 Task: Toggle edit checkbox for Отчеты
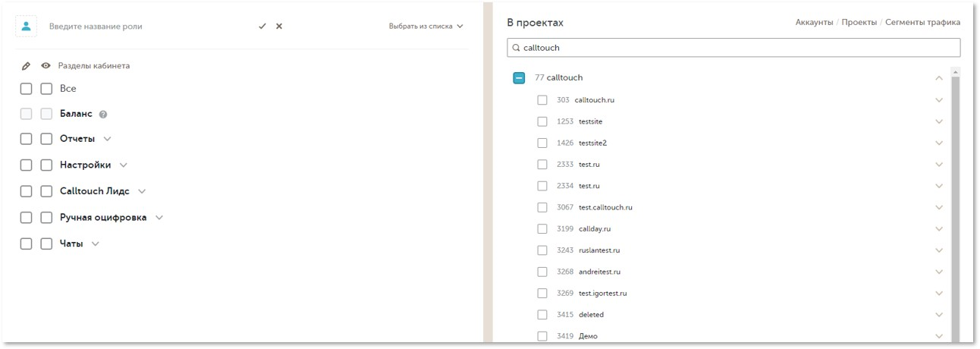27,139
